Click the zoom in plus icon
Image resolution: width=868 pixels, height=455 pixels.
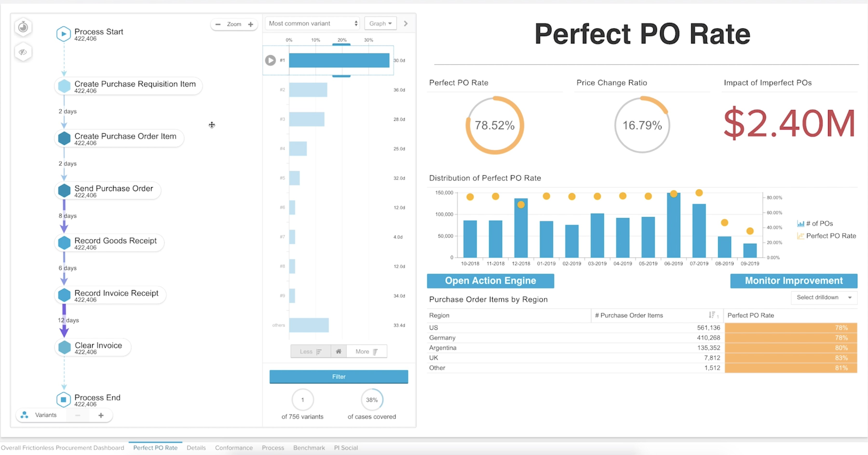250,24
